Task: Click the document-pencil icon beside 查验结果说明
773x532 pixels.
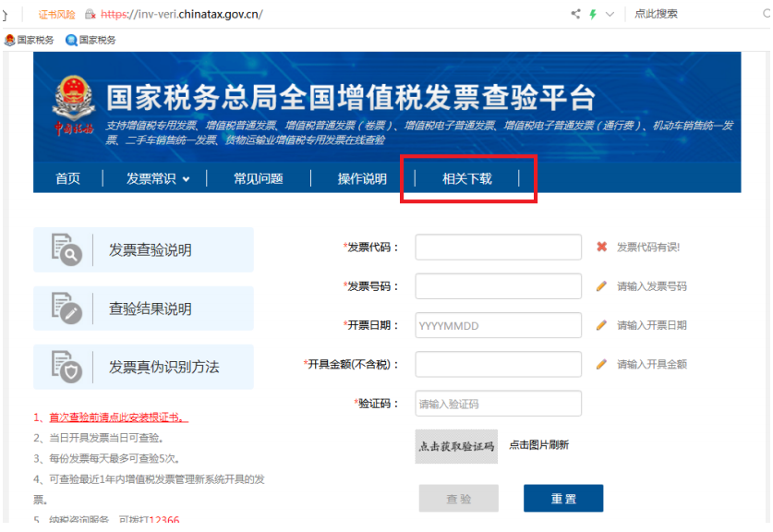Action: point(67,308)
